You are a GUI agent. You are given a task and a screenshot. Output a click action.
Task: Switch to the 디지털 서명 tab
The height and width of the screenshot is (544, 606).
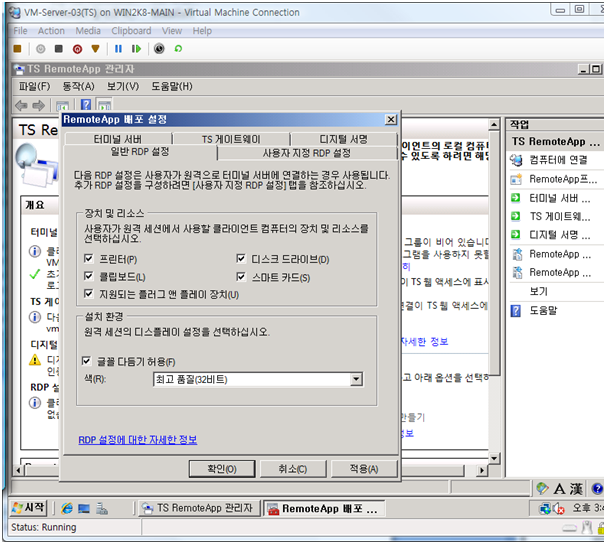344,139
